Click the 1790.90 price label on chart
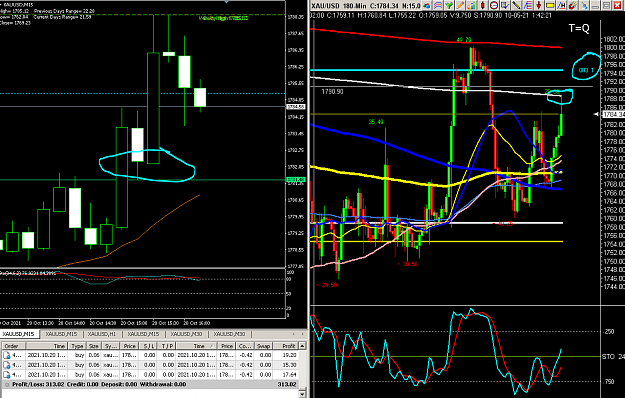Screen dimensions: 625x398 tap(332, 92)
